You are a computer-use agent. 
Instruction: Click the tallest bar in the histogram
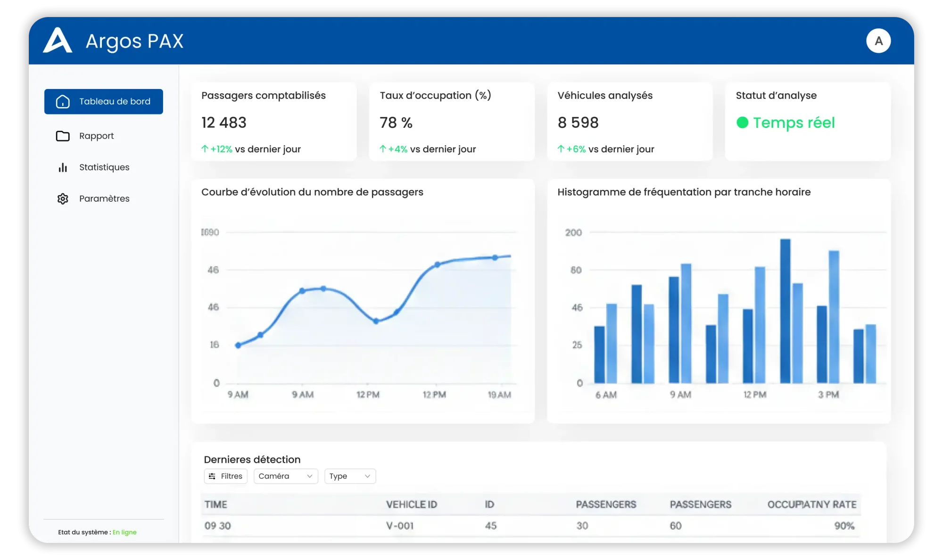point(785,311)
